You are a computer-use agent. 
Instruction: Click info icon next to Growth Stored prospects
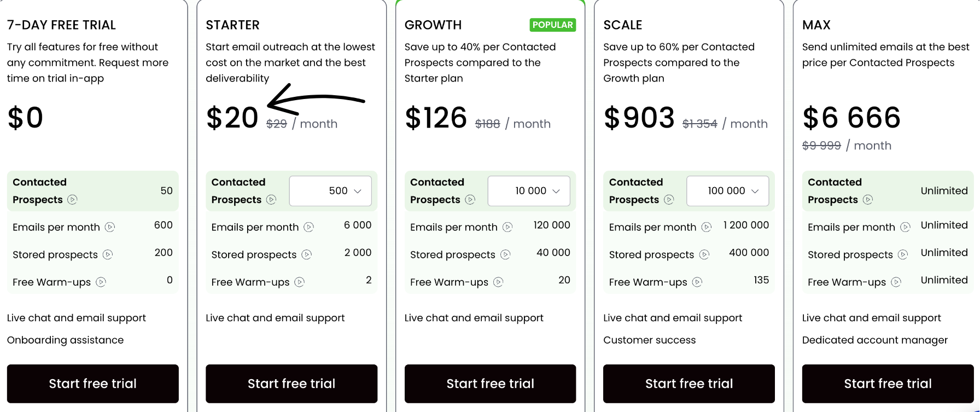coord(505,254)
